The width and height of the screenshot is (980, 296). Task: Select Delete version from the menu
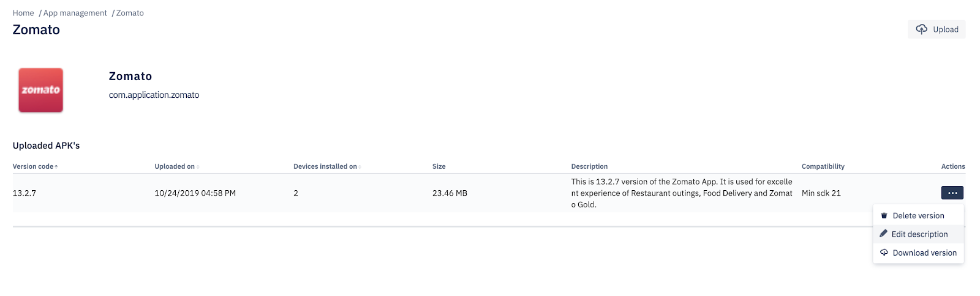click(x=918, y=216)
